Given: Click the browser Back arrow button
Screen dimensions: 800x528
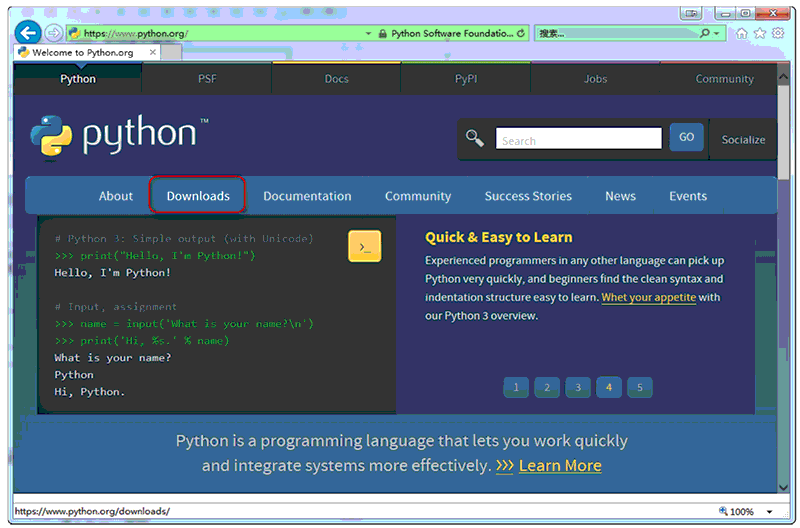Looking at the screenshot, I should pos(28,33).
